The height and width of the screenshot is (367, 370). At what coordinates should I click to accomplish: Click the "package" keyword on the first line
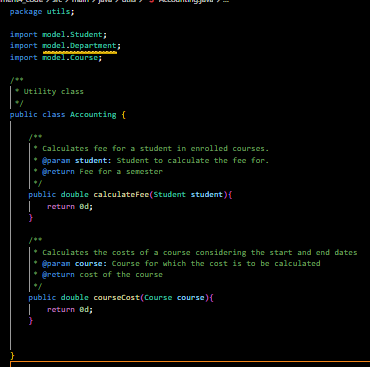[x=26, y=12]
